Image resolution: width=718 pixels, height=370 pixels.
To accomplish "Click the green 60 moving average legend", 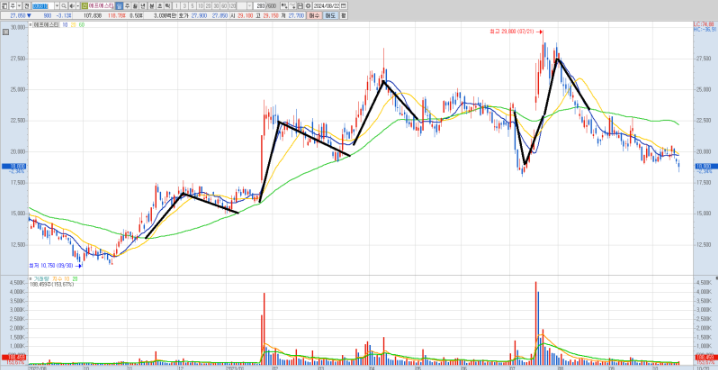I will click(82, 24).
